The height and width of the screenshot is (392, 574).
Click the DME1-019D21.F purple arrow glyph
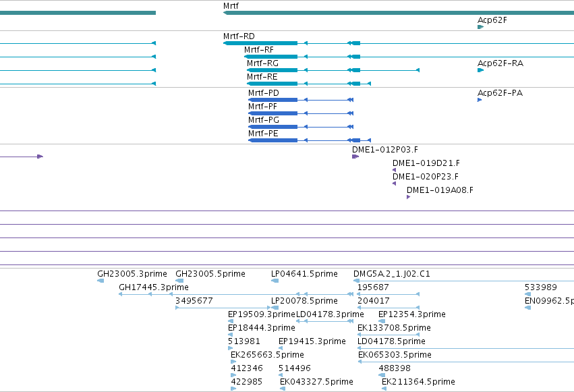395,170
